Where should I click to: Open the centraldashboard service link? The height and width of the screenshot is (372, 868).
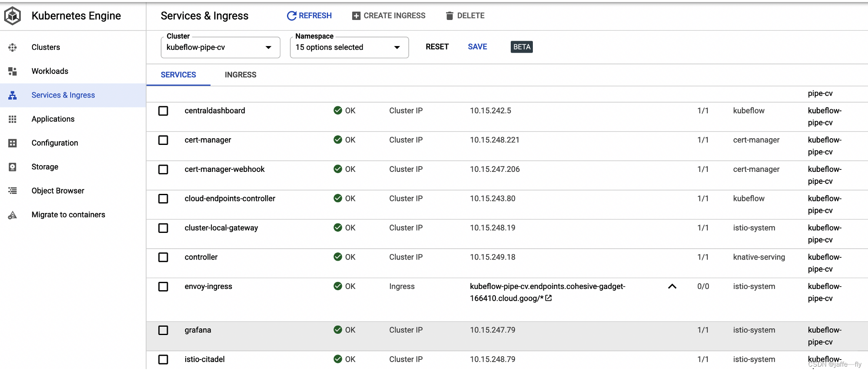pyautogui.click(x=215, y=111)
